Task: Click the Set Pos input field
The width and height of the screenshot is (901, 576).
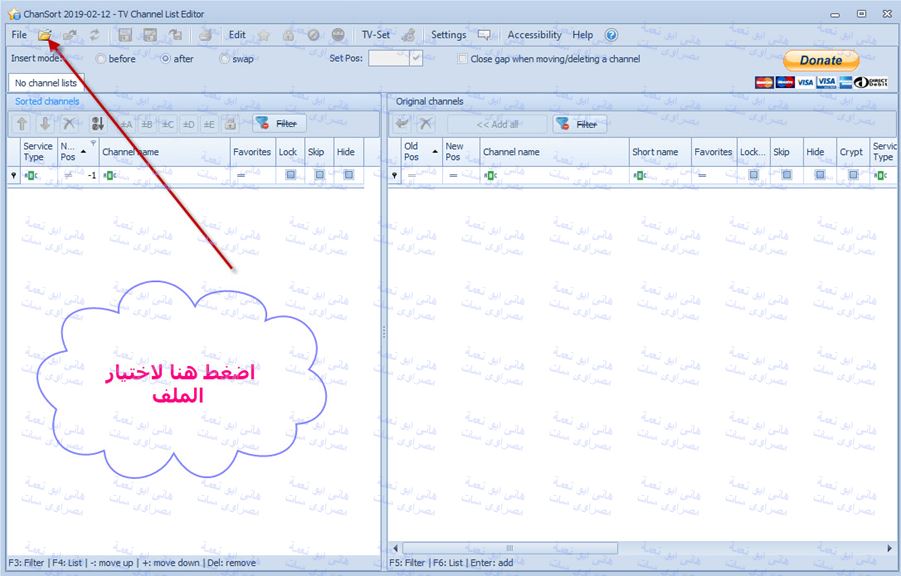Action: (389, 58)
